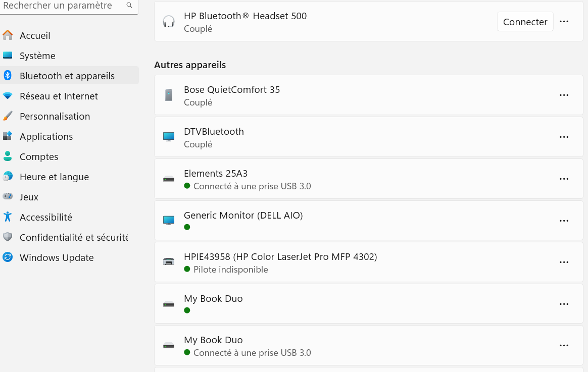
Task: Open more options for My Book Duo on USB 3.0
Action: click(564, 345)
